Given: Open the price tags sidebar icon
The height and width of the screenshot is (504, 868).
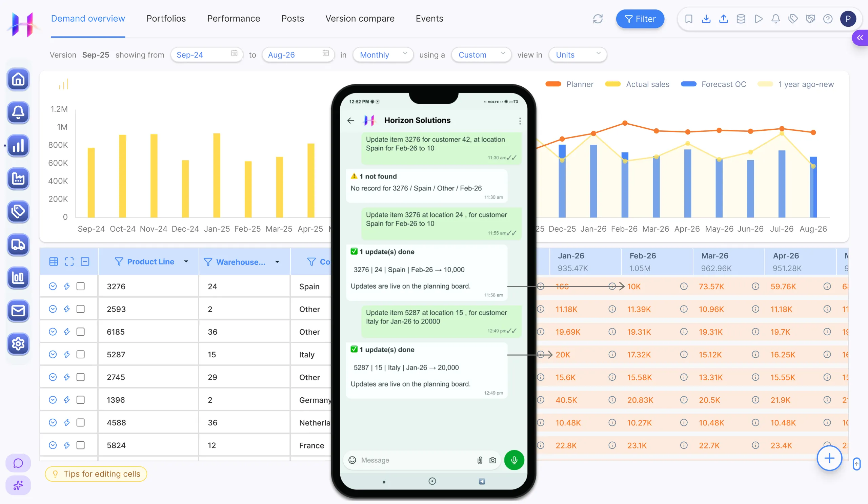Looking at the screenshot, I should tap(18, 211).
